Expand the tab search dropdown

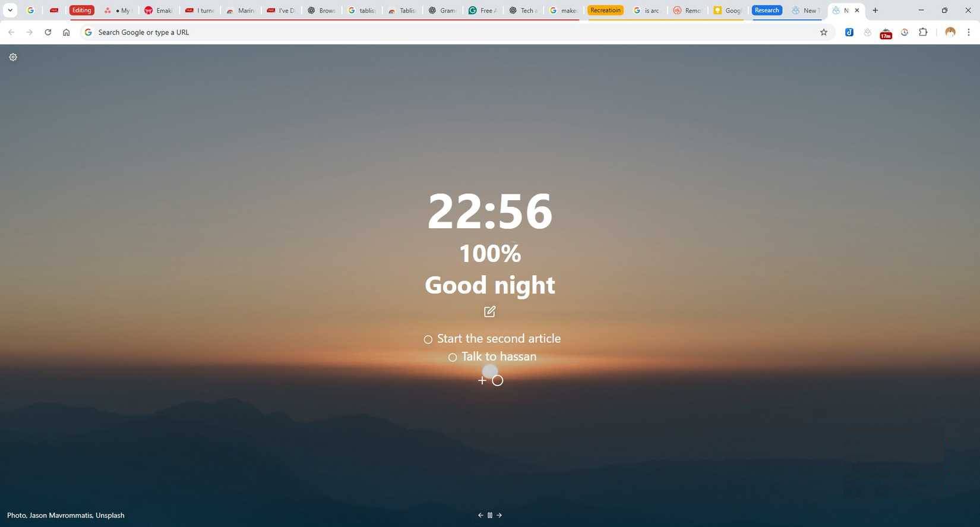point(10,10)
